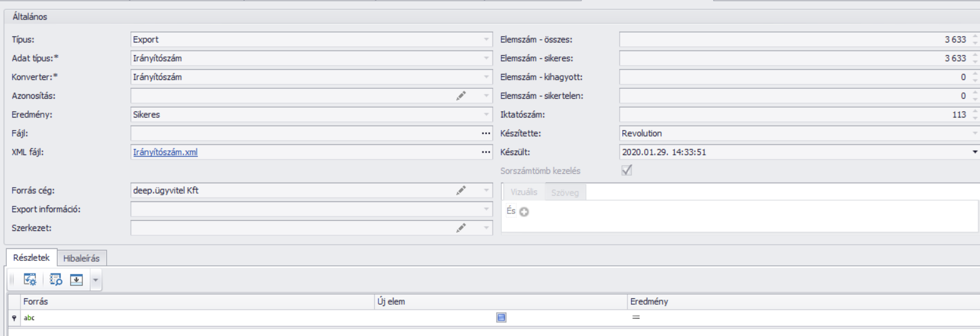Increase the Iktatószám value with up spinner
The height and width of the screenshot is (336, 980).
pyautogui.click(x=974, y=111)
